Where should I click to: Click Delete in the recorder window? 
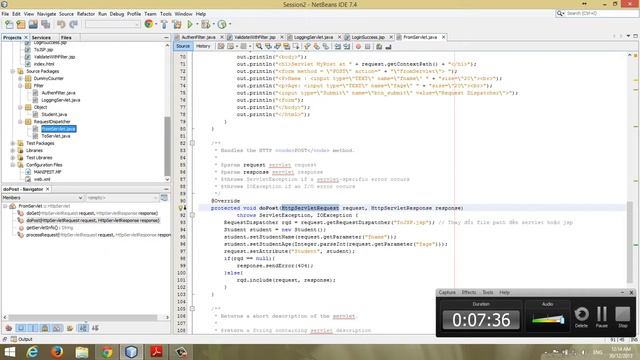click(x=581, y=317)
